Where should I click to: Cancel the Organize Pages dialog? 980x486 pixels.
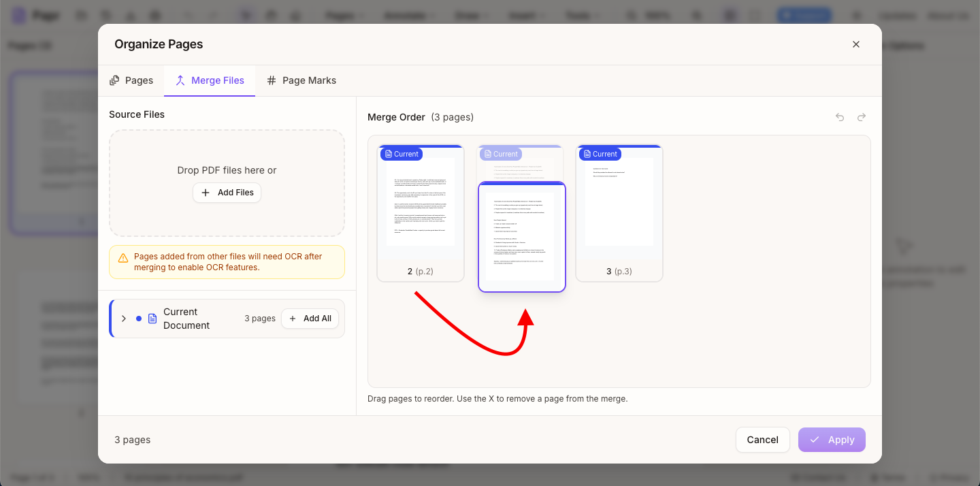coord(762,440)
